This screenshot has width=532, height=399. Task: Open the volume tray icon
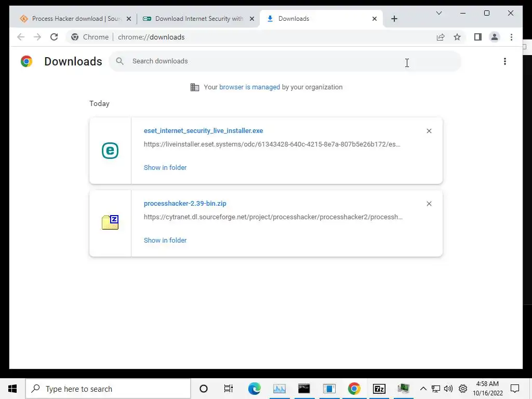coord(448,389)
